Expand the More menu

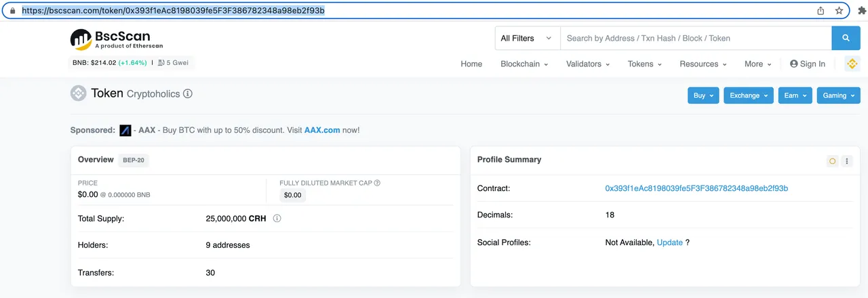click(x=758, y=64)
